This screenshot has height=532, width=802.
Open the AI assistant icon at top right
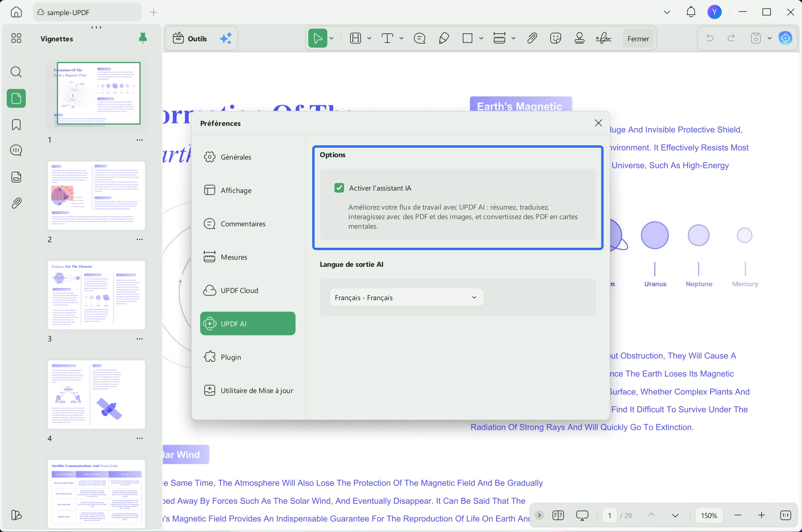[786, 38]
